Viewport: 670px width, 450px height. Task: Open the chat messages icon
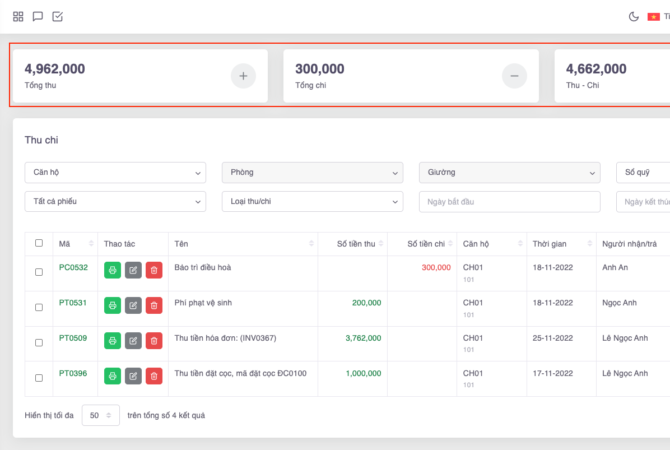[38, 16]
